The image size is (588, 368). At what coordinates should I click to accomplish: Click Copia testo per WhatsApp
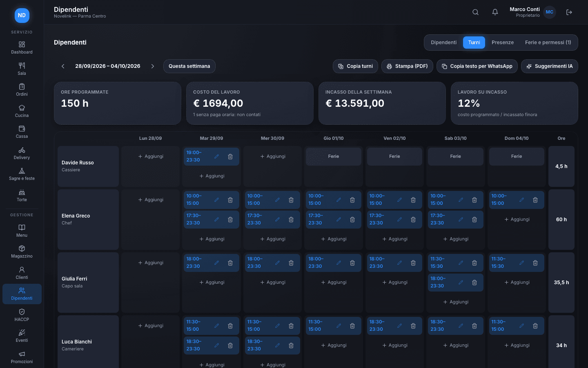(477, 66)
